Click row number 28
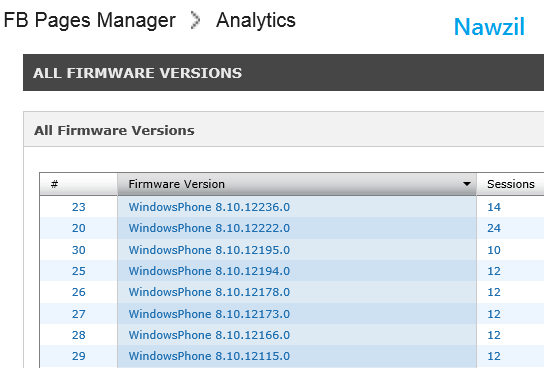Image resolution: width=544 pixels, height=368 pixels. click(79, 335)
